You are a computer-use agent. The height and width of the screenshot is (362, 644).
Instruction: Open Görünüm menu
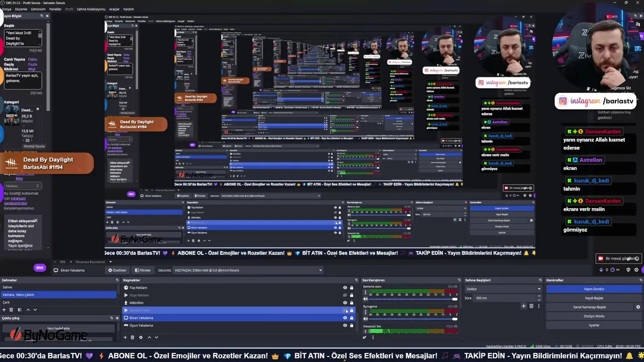pyautogui.click(x=38, y=9)
